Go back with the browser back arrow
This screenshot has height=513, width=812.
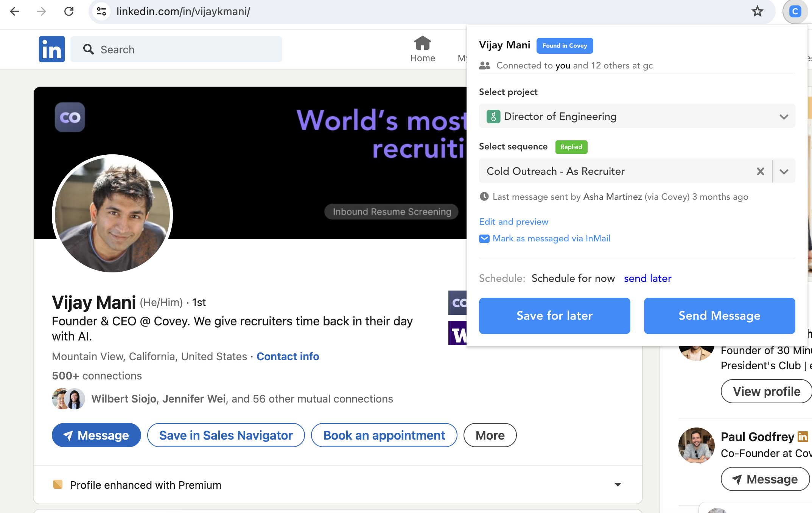15,12
